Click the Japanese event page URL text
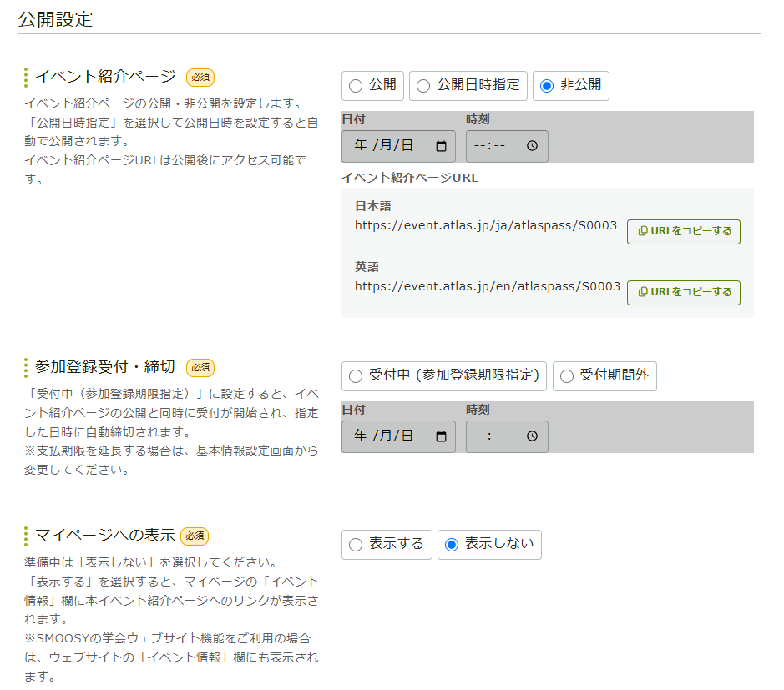 486,225
